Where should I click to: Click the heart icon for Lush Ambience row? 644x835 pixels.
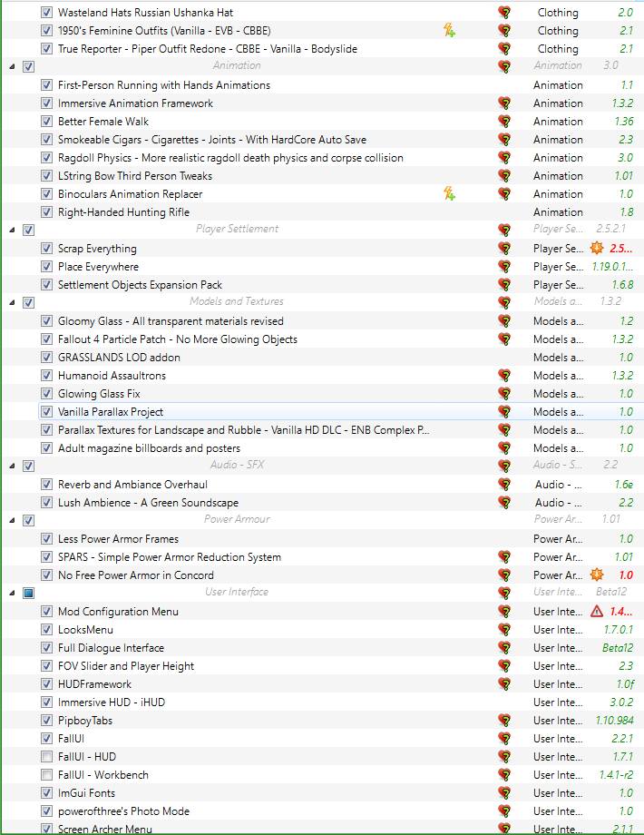coord(504,503)
